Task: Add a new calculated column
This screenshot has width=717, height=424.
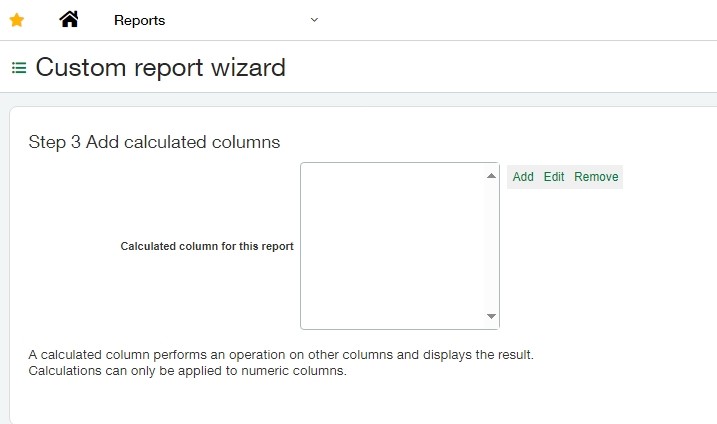Action: [x=523, y=177]
